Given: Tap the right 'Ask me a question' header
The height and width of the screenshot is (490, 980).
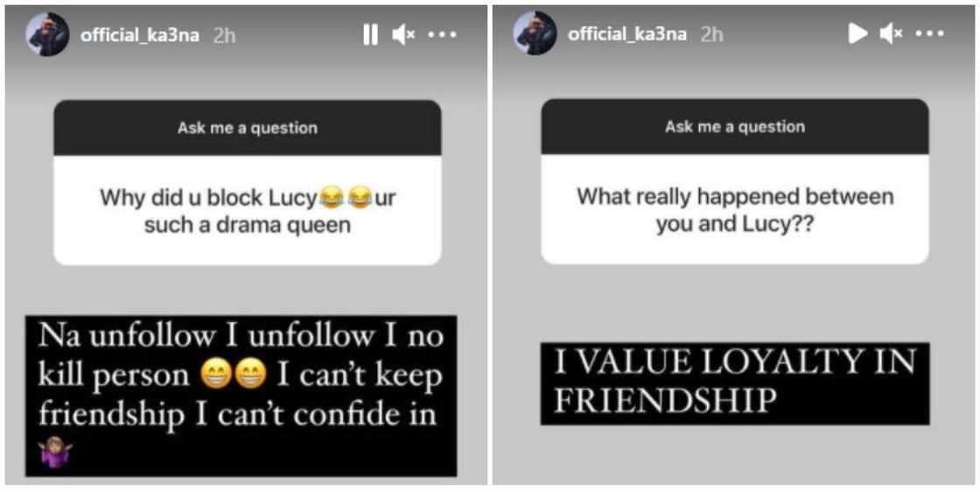Looking at the screenshot, I should (735, 127).
